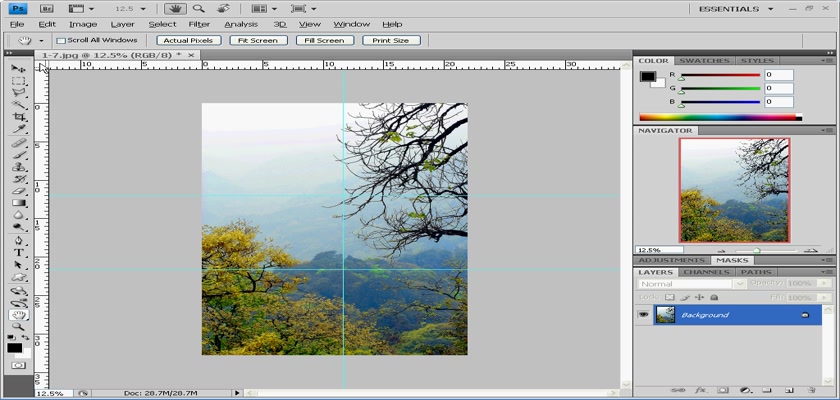The image size is (840, 400).
Task: Select the Rectangular Marquee tool
Action: coord(19,81)
